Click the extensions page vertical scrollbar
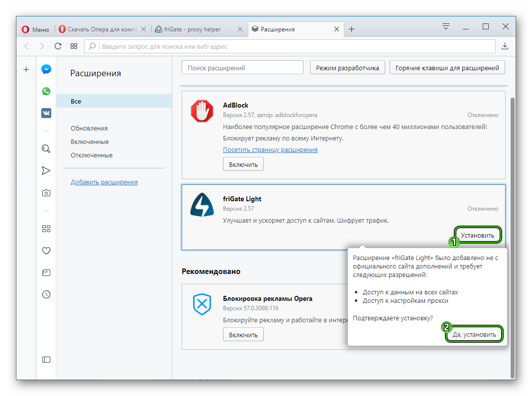The height and width of the screenshot is (396, 532). [513, 238]
